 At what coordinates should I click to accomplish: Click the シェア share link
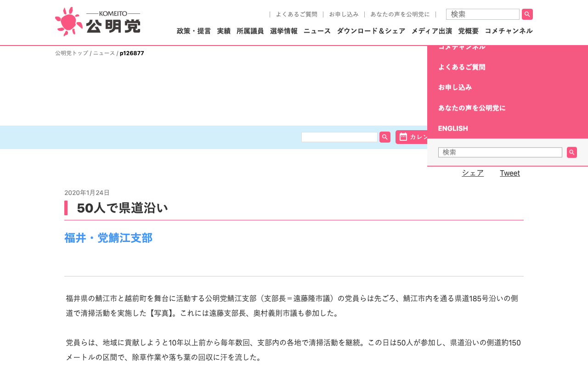click(x=473, y=173)
